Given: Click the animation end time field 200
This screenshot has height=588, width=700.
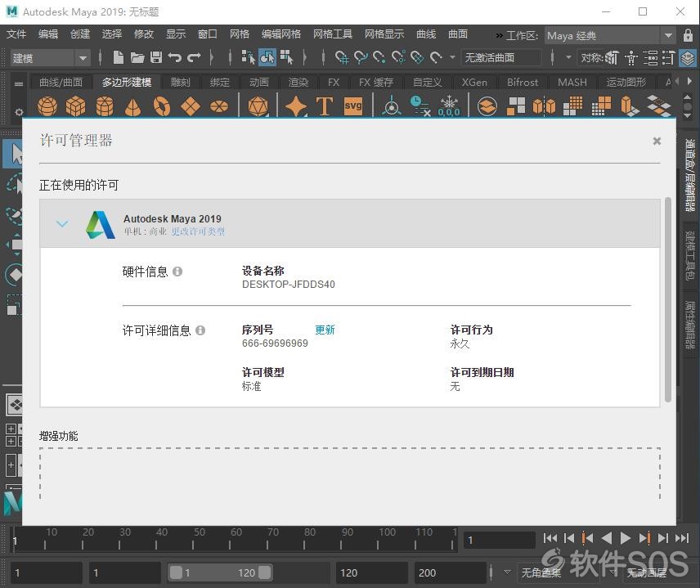Looking at the screenshot, I should click(x=450, y=572).
